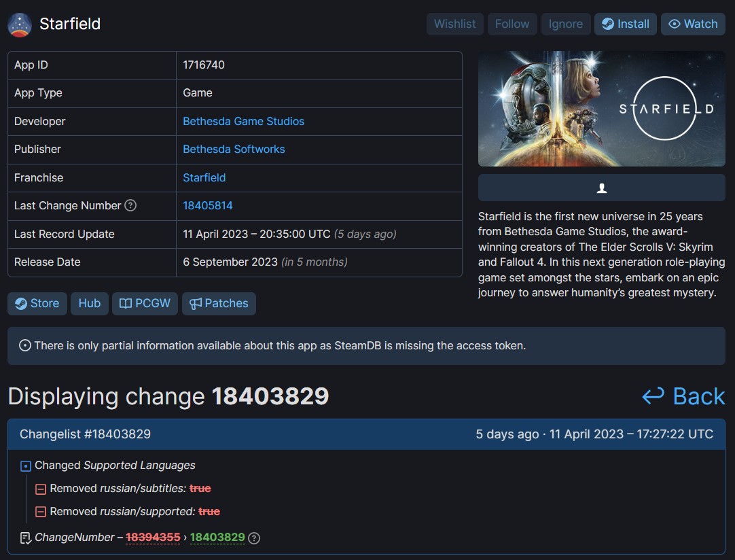Click help icon next to Last Change Number
Viewport: 735px width, 560px height.
130,205
